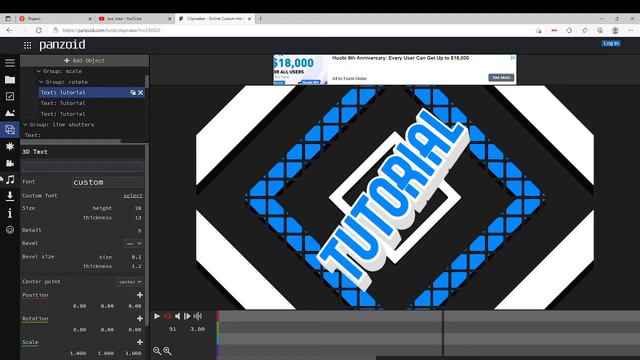Select the Clipmaker browser tab
Image resolution: width=640 pixels, height=360 pixels.
[x=216, y=19]
